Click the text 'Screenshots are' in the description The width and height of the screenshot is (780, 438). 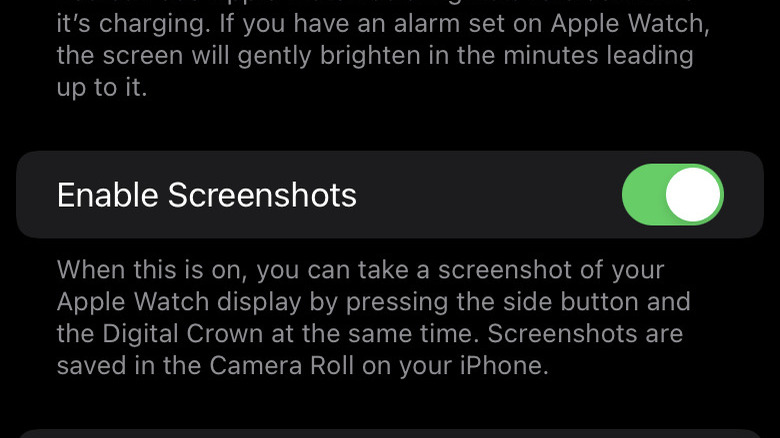[585, 333]
